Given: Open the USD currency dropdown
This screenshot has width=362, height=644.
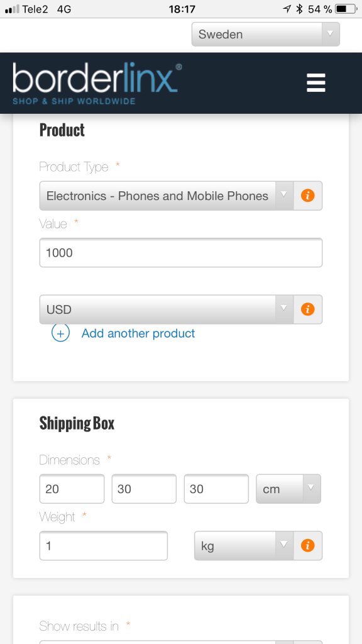Looking at the screenshot, I should pyautogui.click(x=166, y=309).
